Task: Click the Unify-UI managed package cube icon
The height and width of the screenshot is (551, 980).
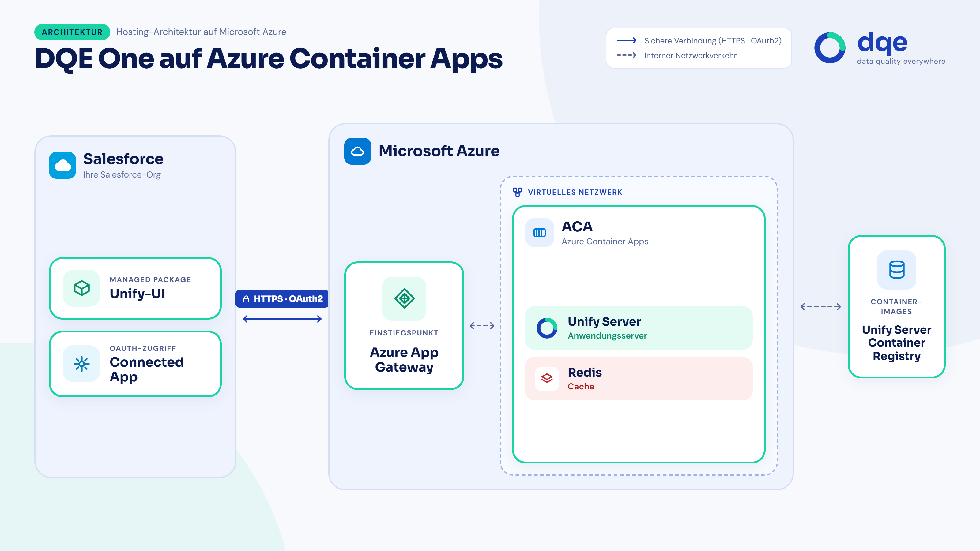Action: tap(81, 288)
